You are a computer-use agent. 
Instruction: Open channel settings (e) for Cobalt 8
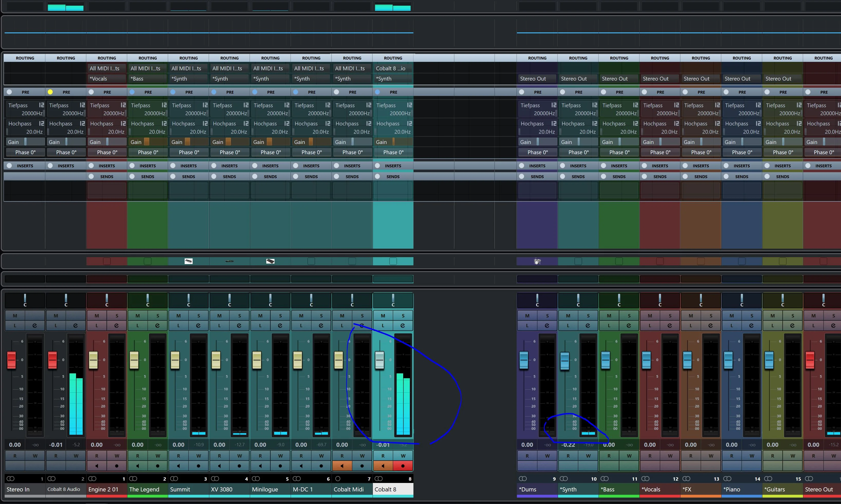pyautogui.click(x=403, y=325)
